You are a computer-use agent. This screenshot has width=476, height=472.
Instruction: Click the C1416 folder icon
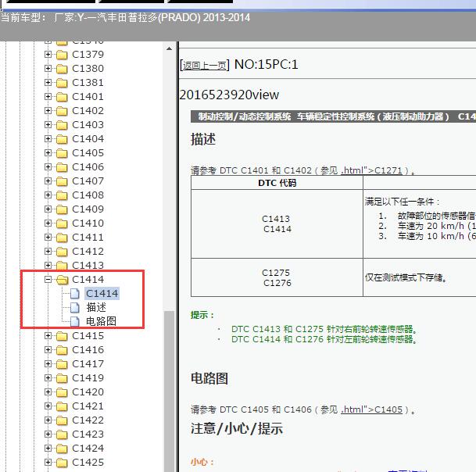click(62, 349)
